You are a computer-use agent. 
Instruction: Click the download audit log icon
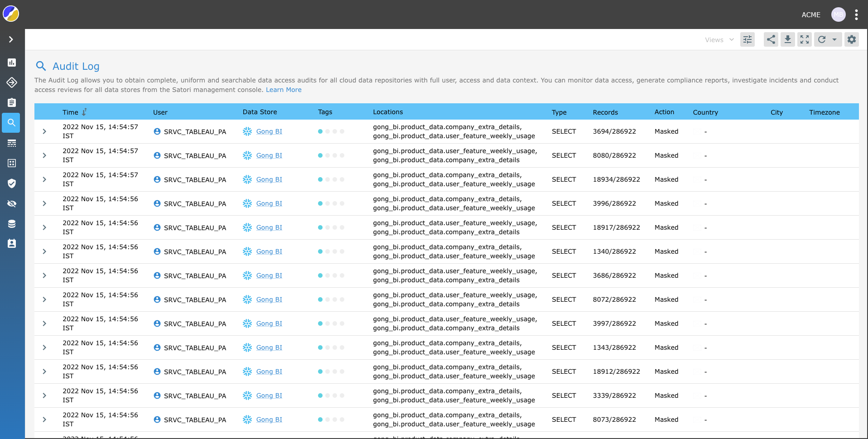point(788,39)
